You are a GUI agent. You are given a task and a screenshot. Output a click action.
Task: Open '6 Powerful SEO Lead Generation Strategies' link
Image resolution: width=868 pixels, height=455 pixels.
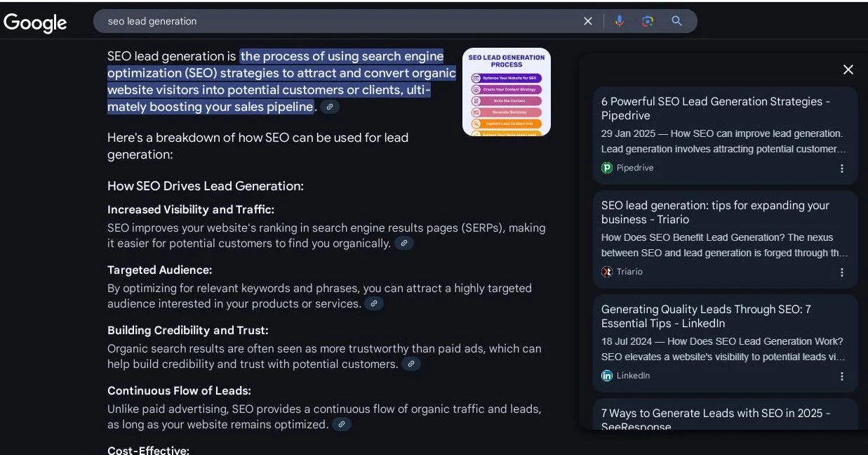point(716,108)
